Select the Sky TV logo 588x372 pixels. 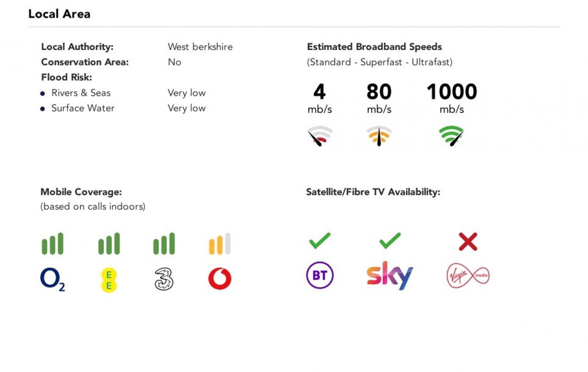pyautogui.click(x=390, y=275)
